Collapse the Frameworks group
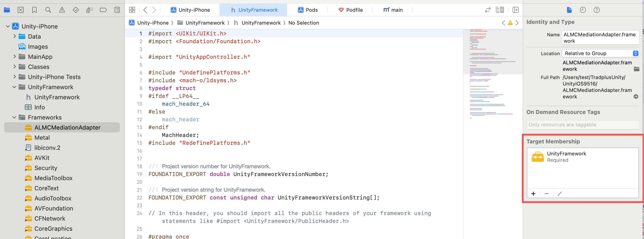The width and height of the screenshot is (644, 239). click(14, 117)
